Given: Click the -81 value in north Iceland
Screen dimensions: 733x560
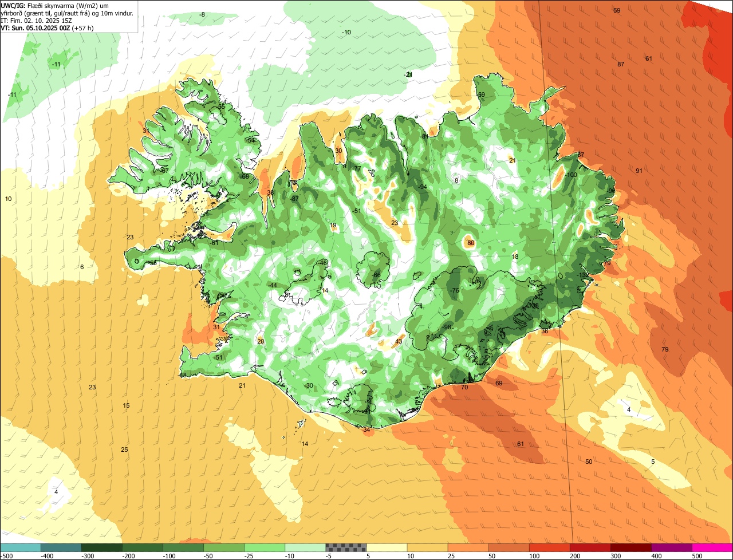Looking at the screenshot, I should (x=424, y=136).
